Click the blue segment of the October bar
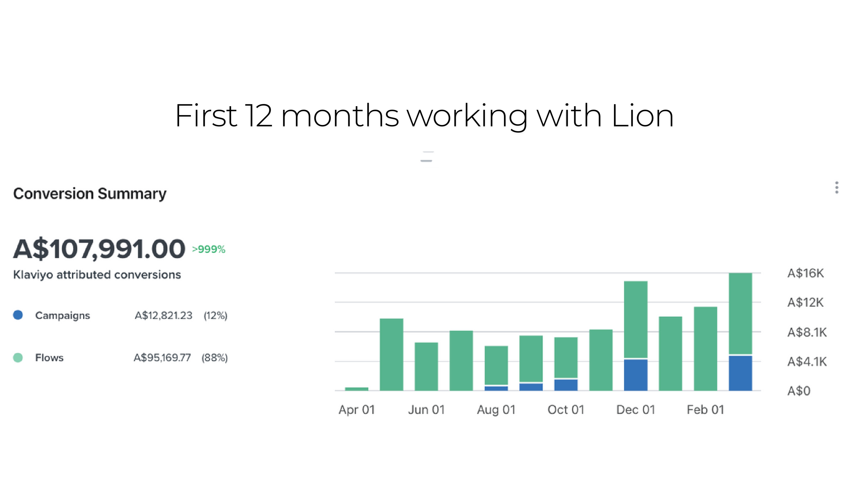Screen dimensions: 849x504 (x=566, y=385)
